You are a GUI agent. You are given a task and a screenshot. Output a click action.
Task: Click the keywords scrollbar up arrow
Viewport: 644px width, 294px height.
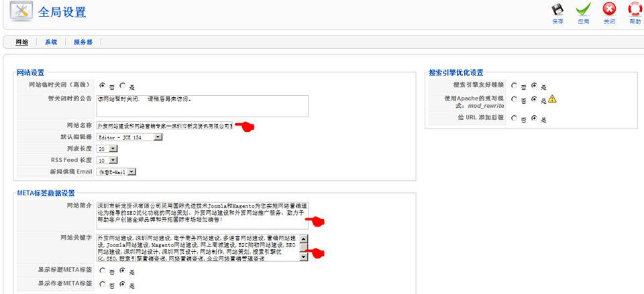click(303, 238)
